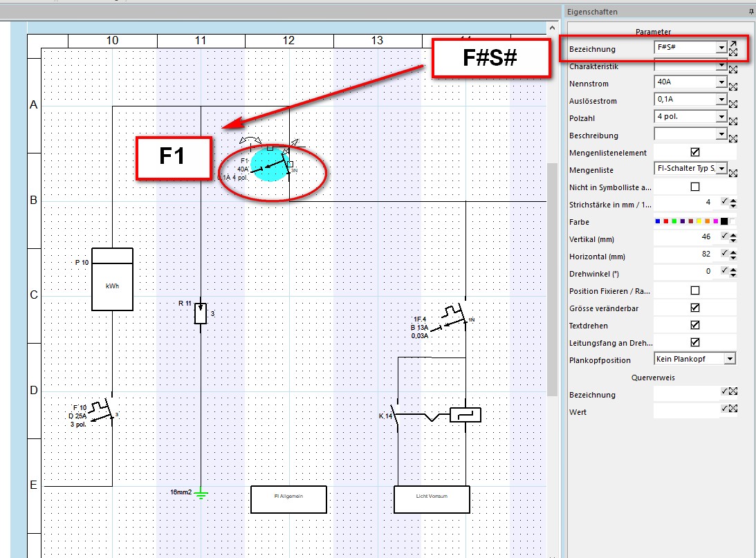This screenshot has width=756, height=558.
Task: Pick the red color swatch in Farbe
Action: pyautogui.click(x=665, y=222)
